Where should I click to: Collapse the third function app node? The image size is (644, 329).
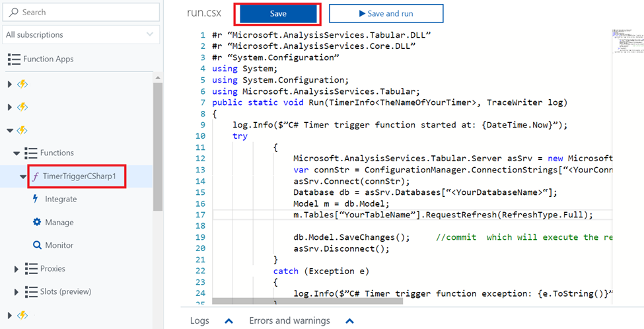click(x=10, y=131)
